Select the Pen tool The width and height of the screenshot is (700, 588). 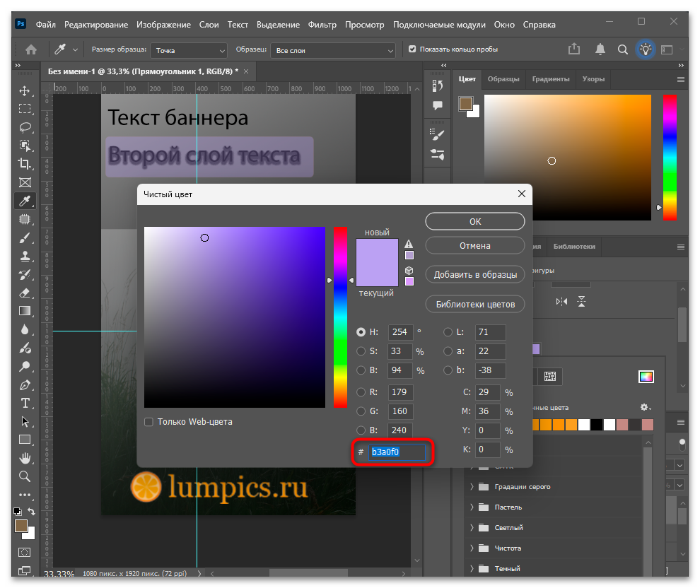(25, 384)
